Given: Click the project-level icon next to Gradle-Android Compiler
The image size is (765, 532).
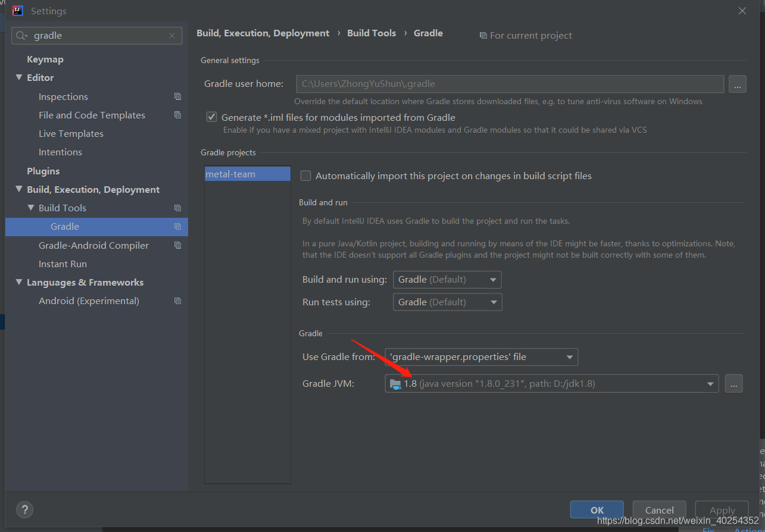Looking at the screenshot, I should pos(177,245).
